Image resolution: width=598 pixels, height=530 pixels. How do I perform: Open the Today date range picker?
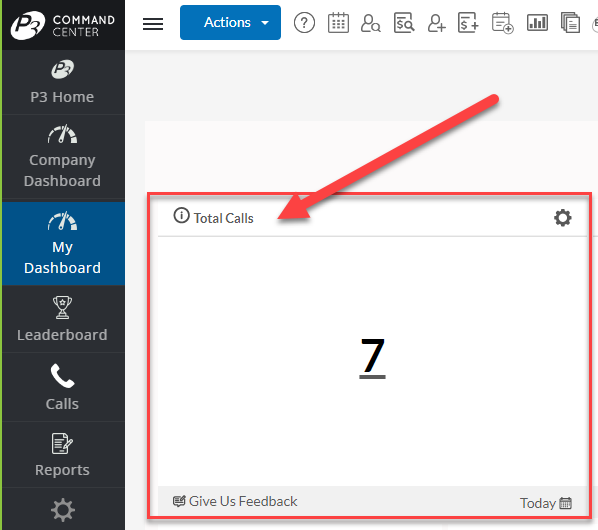click(546, 503)
